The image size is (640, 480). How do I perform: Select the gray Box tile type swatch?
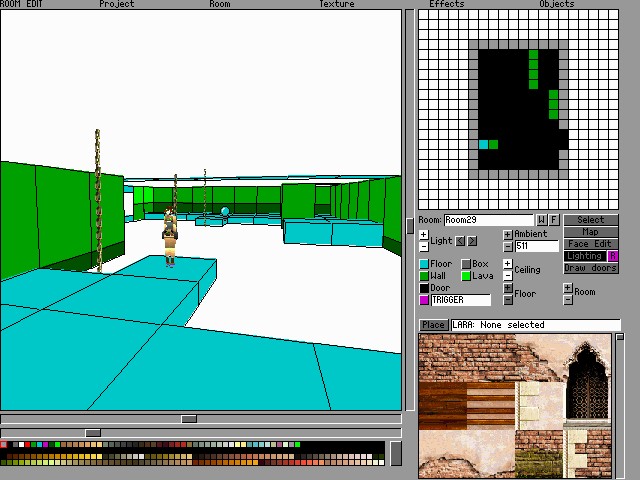tap(466, 264)
